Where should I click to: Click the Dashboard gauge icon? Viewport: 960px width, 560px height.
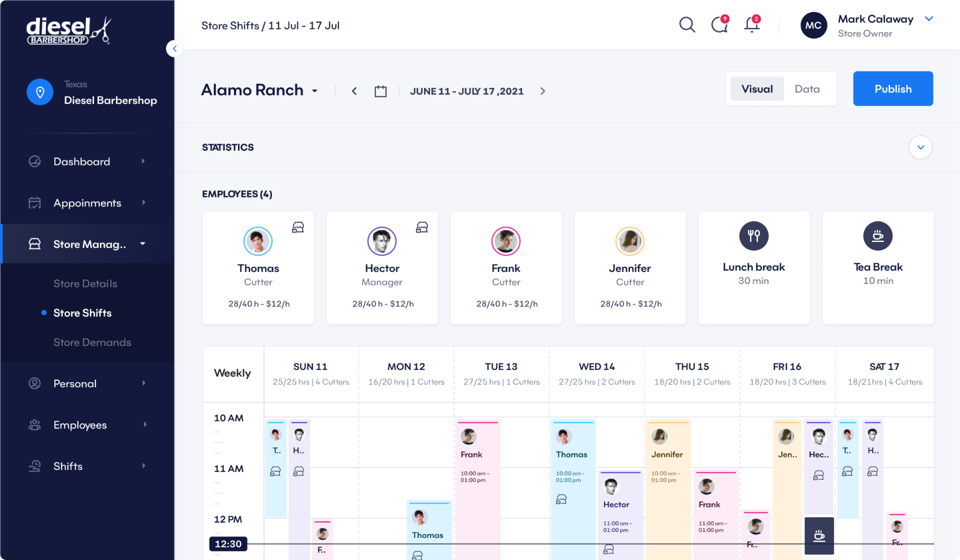pyautogui.click(x=34, y=161)
